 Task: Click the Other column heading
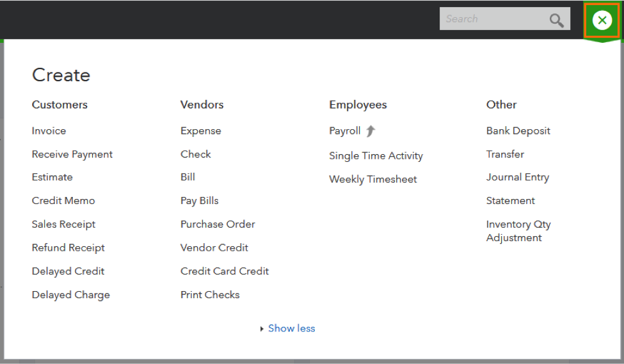(x=501, y=105)
